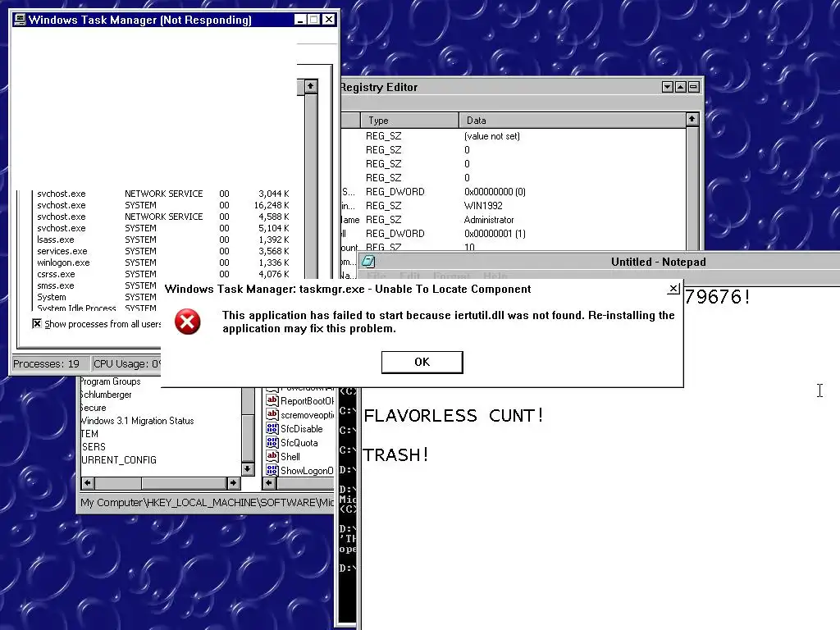Select the Schlumberger registry key
Viewport: 840px width, 630px height.
106,395
